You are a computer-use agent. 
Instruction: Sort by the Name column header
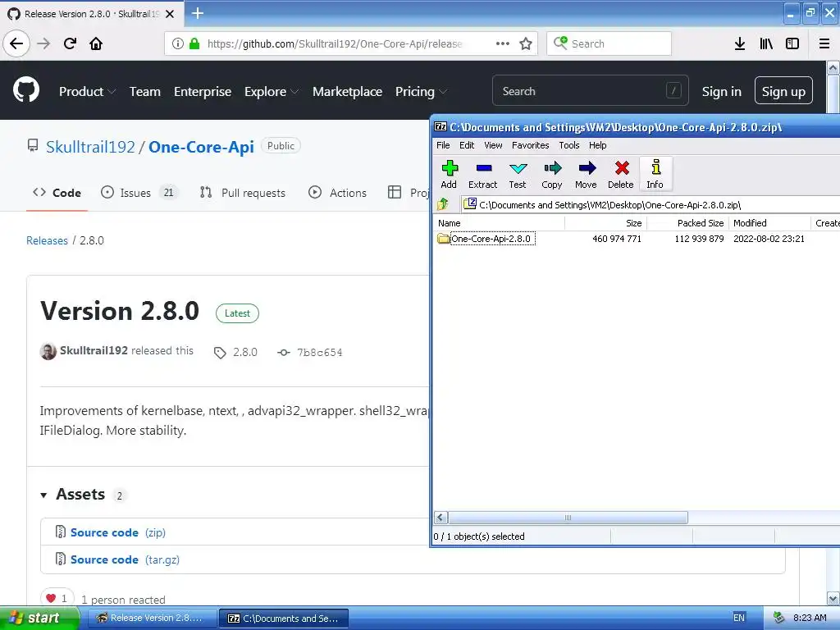pyautogui.click(x=500, y=223)
